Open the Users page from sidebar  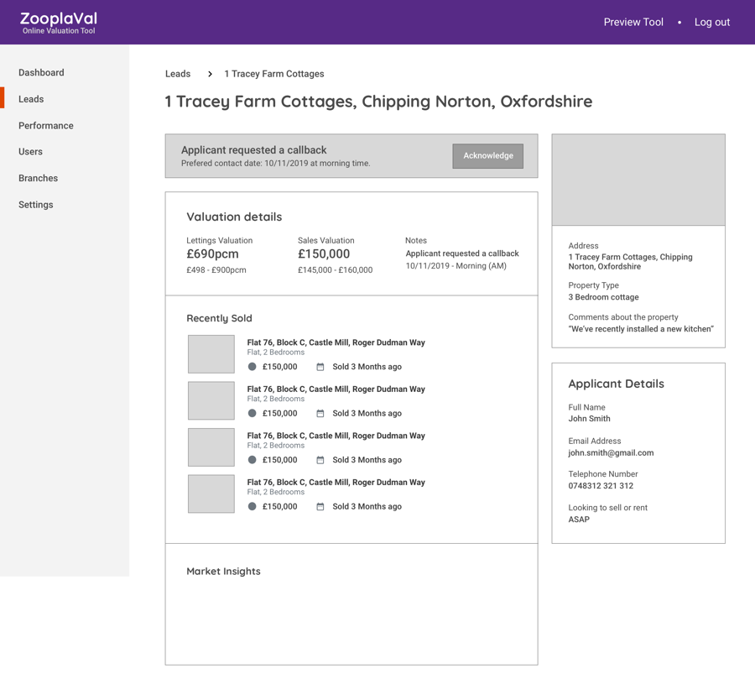click(x=30, y=152)
